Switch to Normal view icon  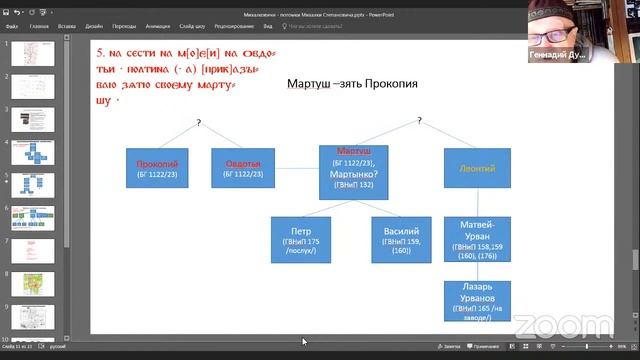(x=512, y=347)
